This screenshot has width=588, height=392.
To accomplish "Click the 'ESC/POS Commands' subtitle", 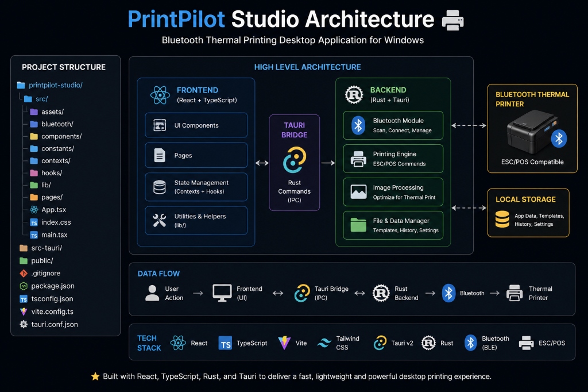I will click(x=399, y=164).
